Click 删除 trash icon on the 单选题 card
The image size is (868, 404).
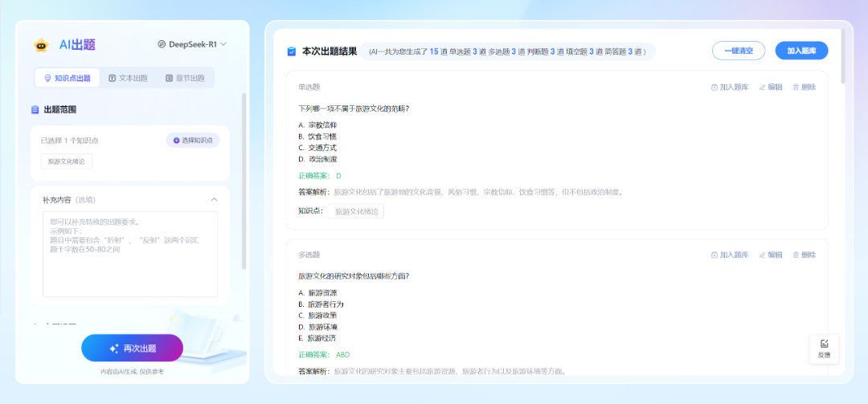tap(796, 87)
